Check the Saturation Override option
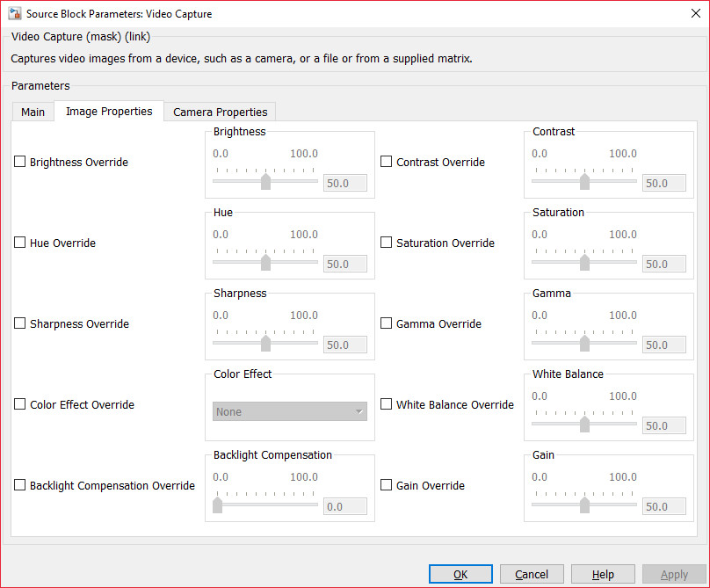This screenshot has height=588, width=710. pos(387,243)
